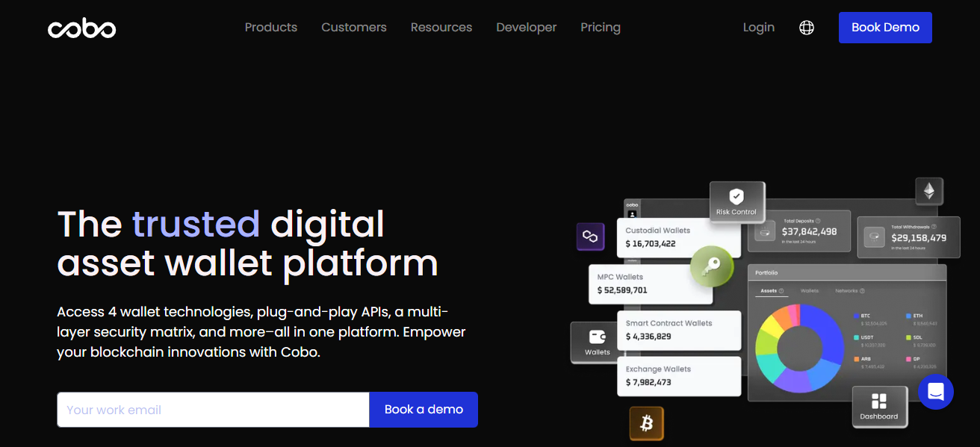Click the help icon next to Total Withdrawals
Screen dimensions: 980x447
934,226
